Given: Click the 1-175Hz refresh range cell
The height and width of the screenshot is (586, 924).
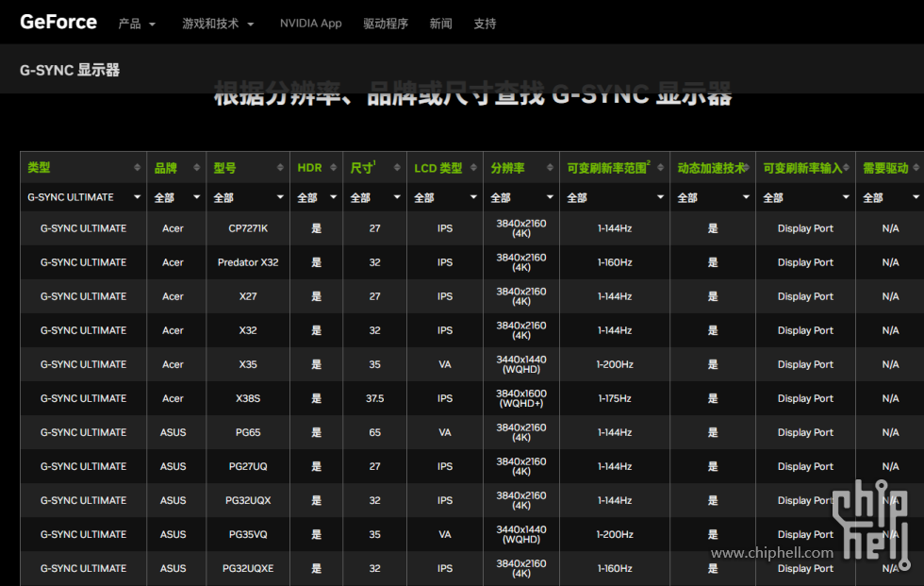Looking at the screenshot, I should (615, 398).
